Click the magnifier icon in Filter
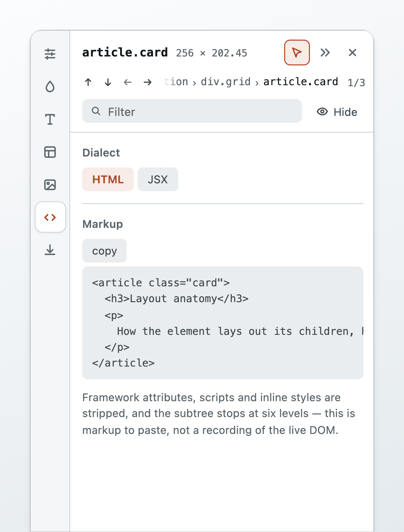 (96, 111)
